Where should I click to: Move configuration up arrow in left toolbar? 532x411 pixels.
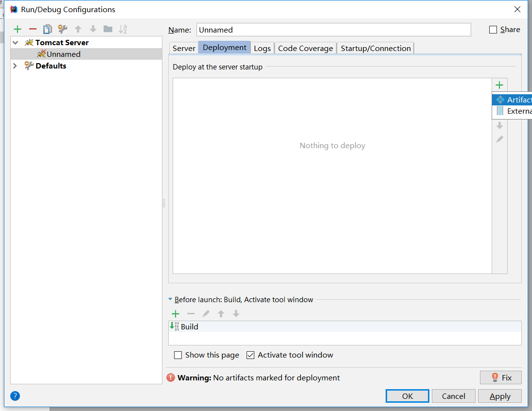click(78, 29)
